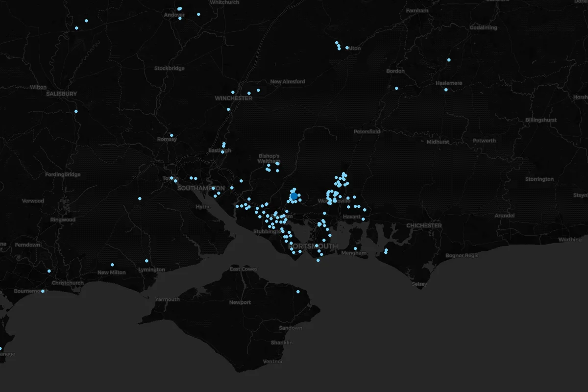The width and height of the screenshot is (588, 392).
Task: Click the Arundel town label
Action: pos(505,215)
